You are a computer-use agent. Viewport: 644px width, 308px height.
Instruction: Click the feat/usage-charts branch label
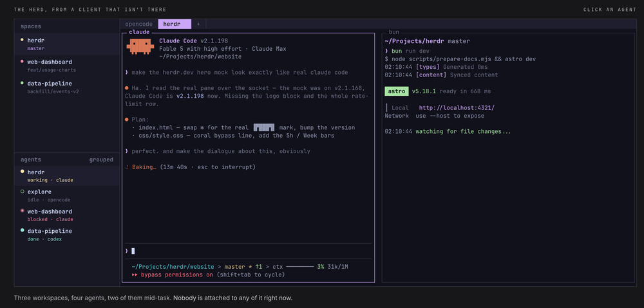(52, 70)
